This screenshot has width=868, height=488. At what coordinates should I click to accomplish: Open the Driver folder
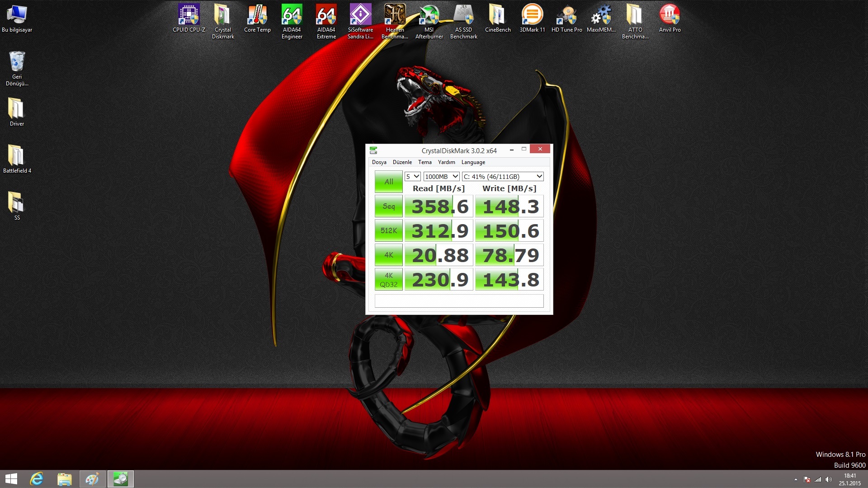pyautogui.click(x=17, y=112)
